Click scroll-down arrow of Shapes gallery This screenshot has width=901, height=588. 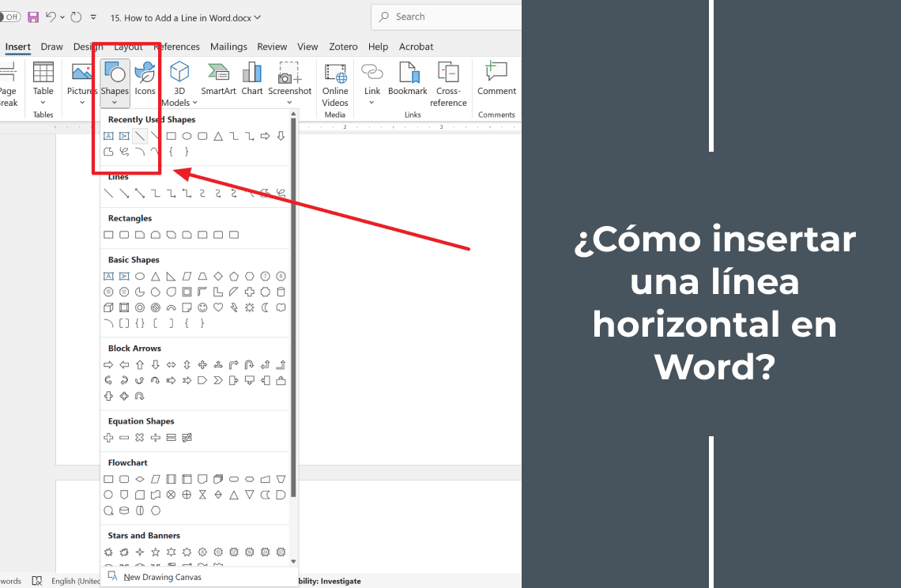pyautogui.click(x=294, y=562)
